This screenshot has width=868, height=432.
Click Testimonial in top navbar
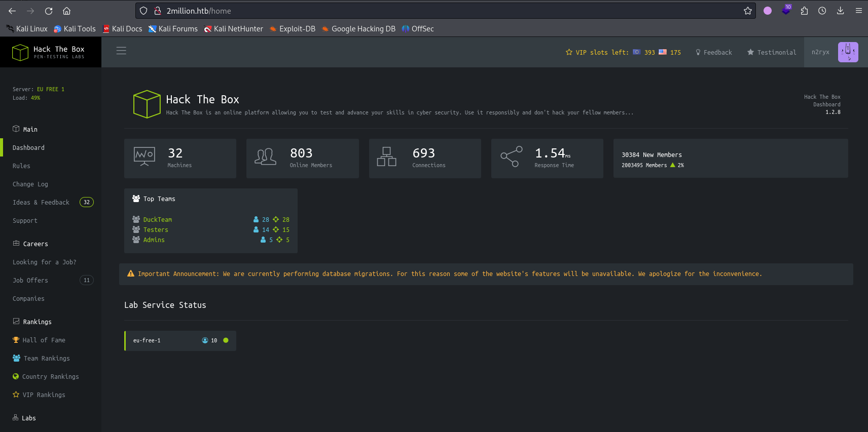tap(772, 52)
